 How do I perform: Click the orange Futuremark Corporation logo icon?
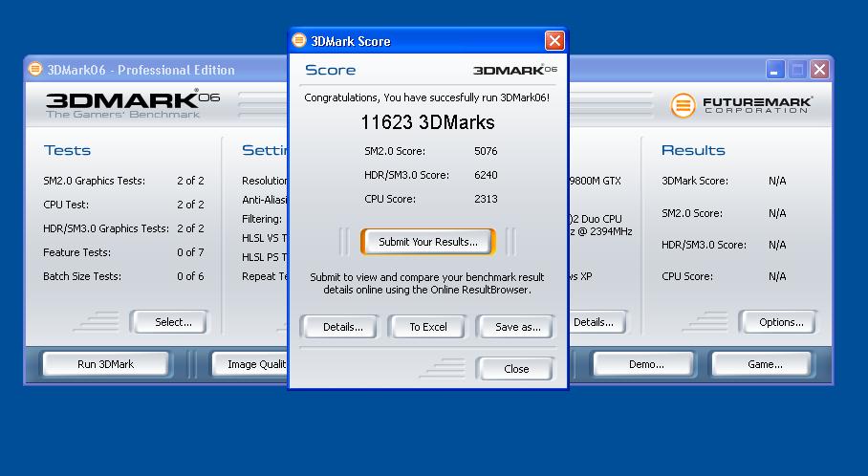click(684, 105)
